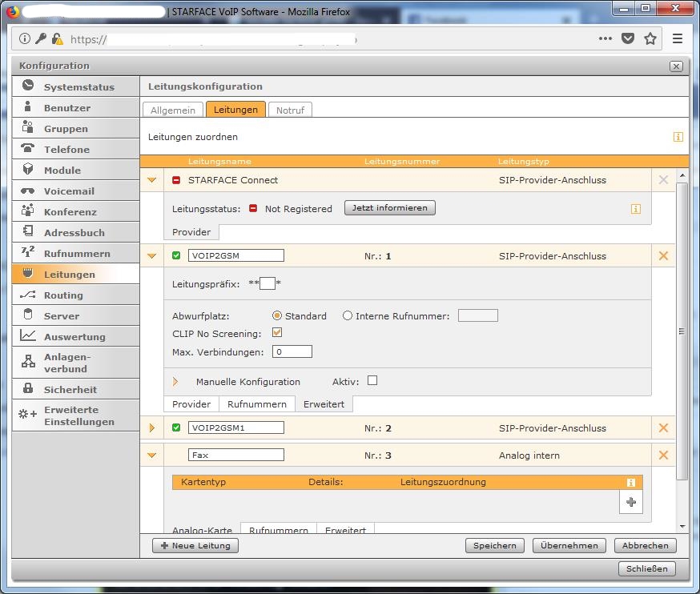
Task: Switch to the Notruf tab
Action: tap(290, 110)
